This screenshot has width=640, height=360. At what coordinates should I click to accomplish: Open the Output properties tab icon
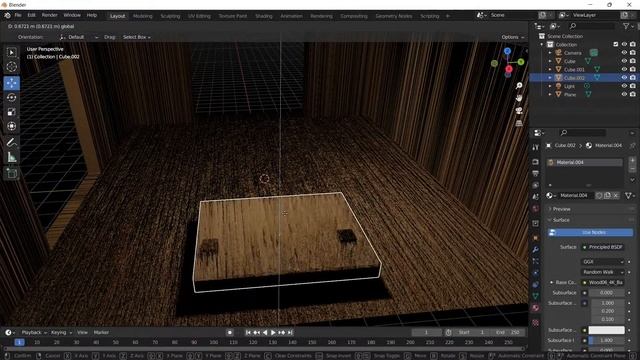click(536, 174)
